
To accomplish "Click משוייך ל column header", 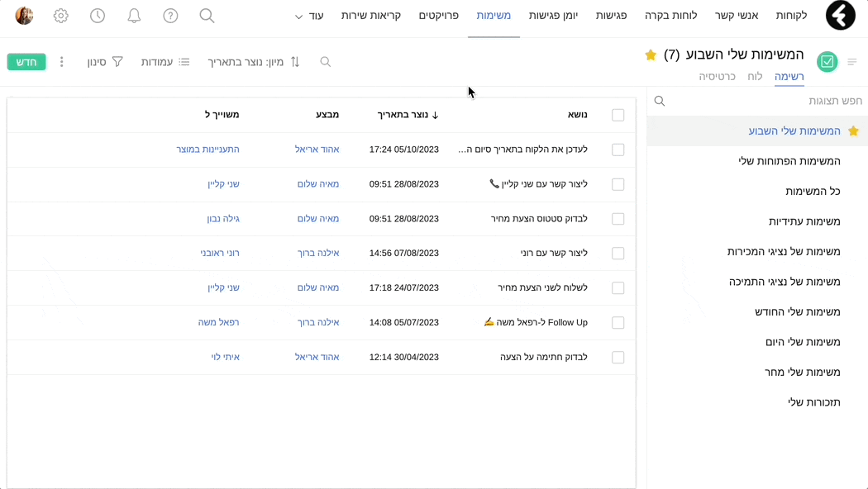I will [x=222, y=115].
